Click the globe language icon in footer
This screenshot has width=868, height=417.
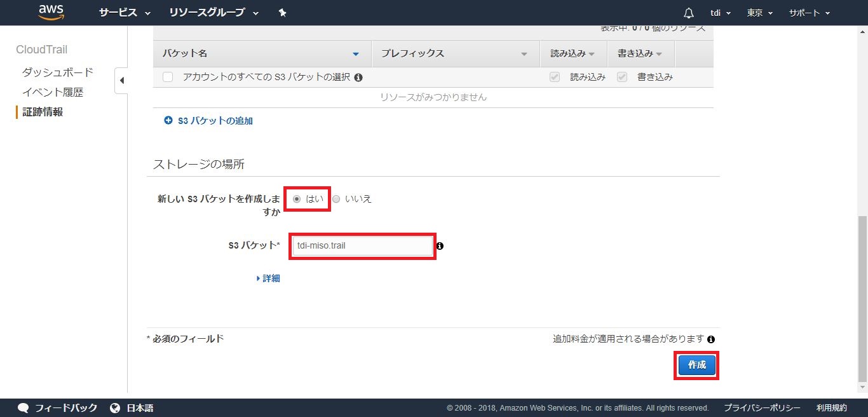pos(115,408)
